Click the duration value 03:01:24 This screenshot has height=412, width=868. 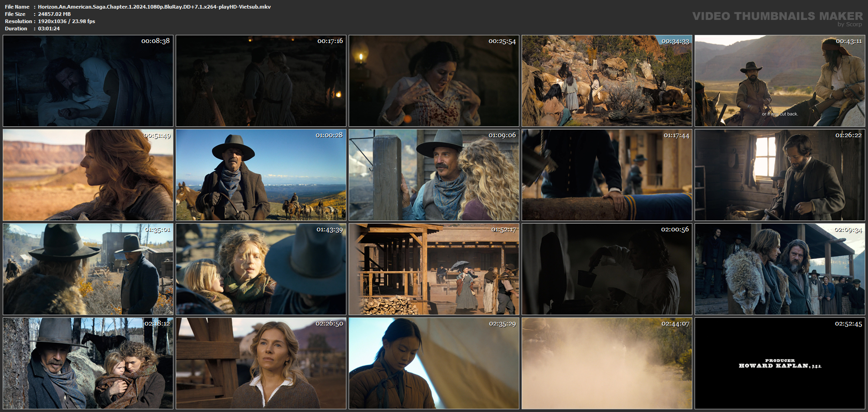coord(49,29)
